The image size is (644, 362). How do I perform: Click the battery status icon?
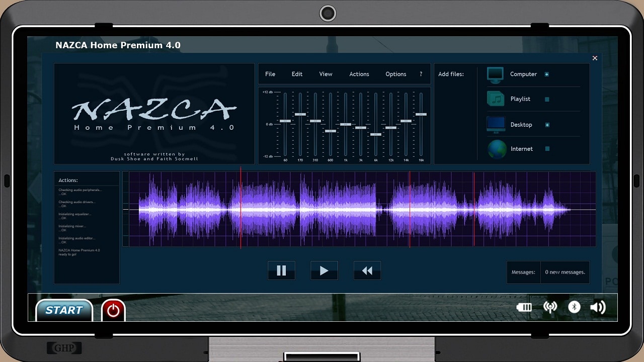tap(524, 307)
